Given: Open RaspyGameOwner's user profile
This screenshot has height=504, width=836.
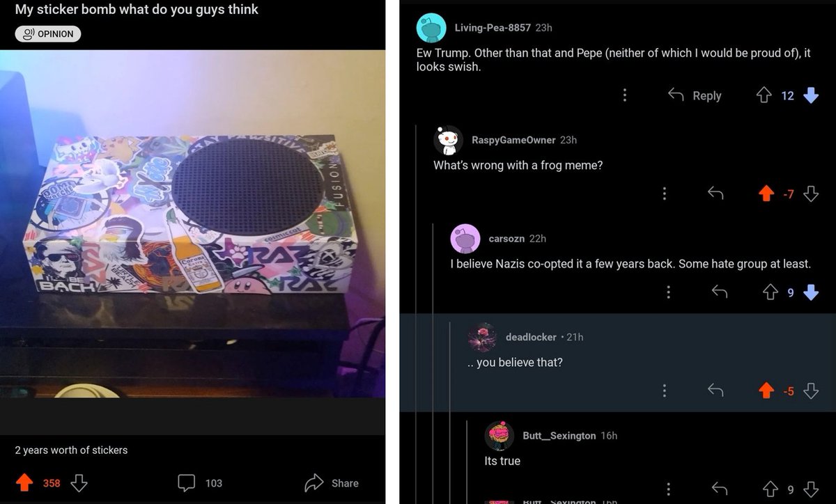Looking at the screenshot, I should coord(513,140).
